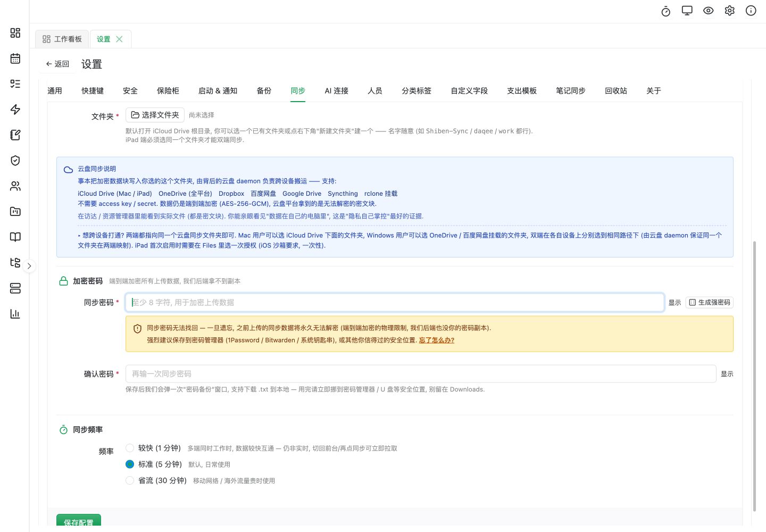Open the tree structure icon in sidebar

[x=15, y=263]
